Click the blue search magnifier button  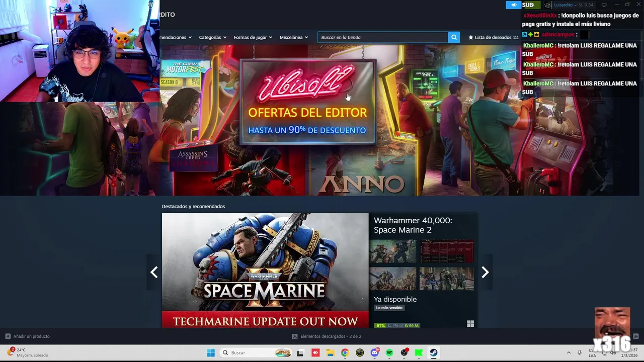pos(454,37)
